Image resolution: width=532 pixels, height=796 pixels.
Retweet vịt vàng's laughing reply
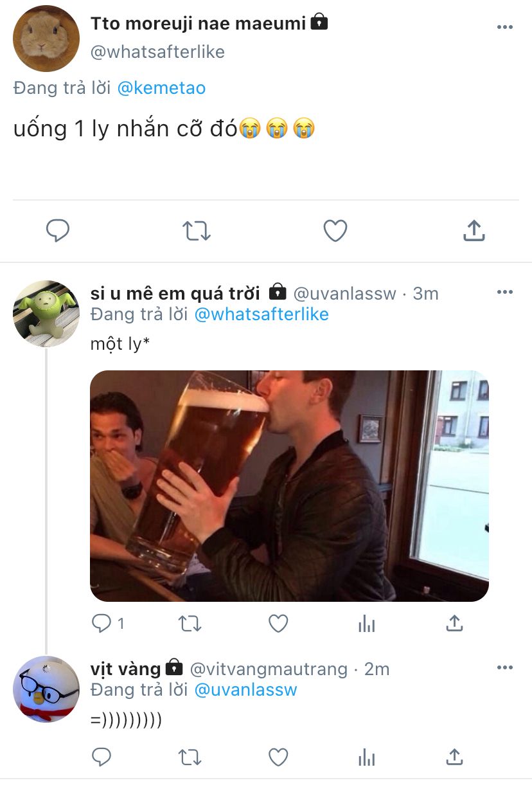pyautogui.click(x=190, y=757)
